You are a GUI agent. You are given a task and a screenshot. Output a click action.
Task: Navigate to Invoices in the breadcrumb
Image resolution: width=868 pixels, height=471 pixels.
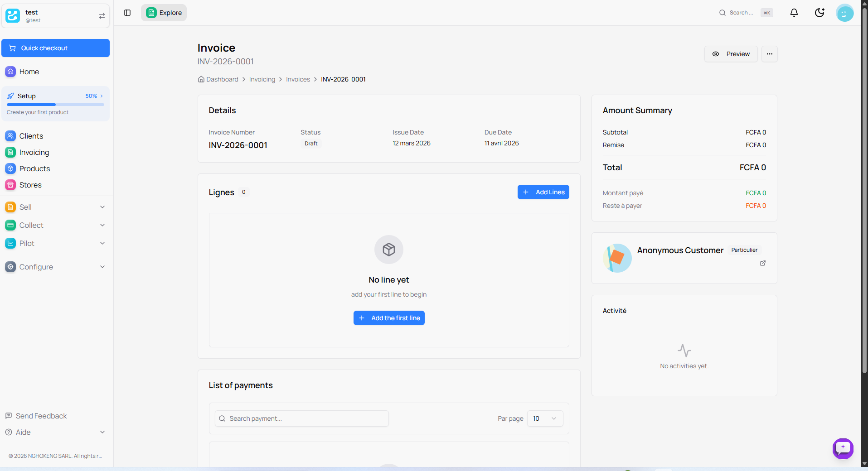click(x=297, y=79)
